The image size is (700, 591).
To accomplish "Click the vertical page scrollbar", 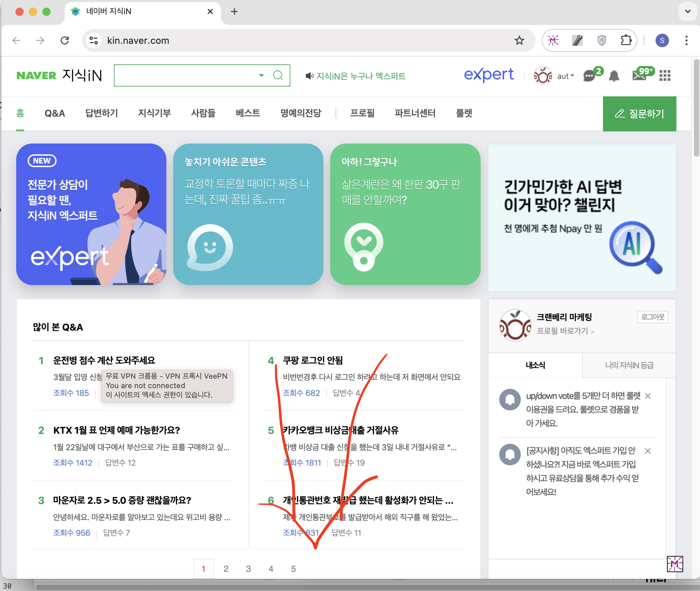I will pyautogui.click(x=696, y=108).
